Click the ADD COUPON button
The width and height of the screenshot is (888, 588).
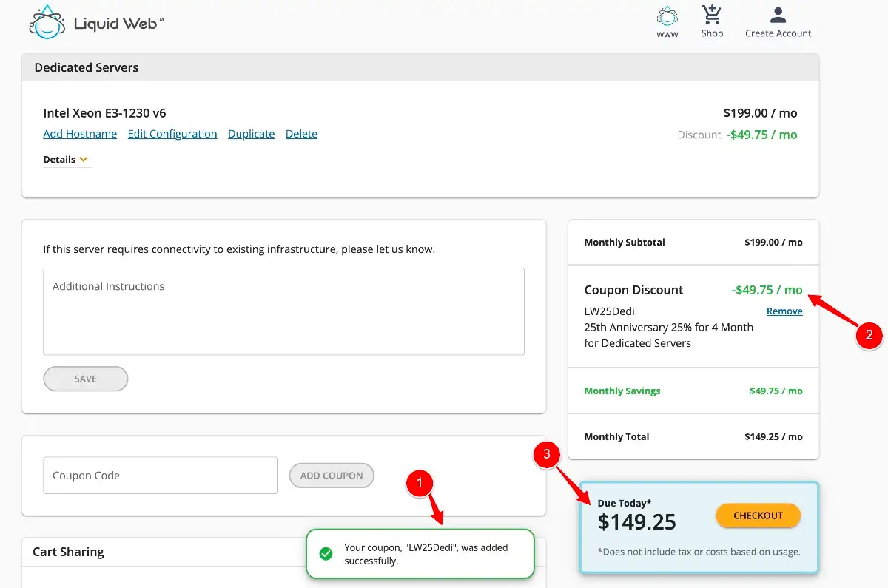[x=332, y=476]
